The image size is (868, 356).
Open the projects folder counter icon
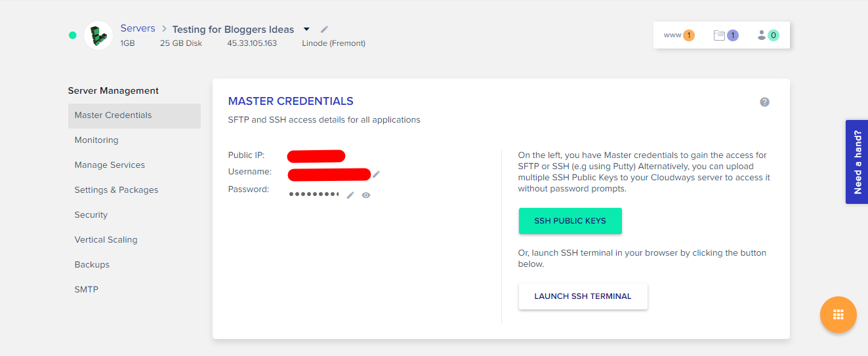tap(726, 35)
